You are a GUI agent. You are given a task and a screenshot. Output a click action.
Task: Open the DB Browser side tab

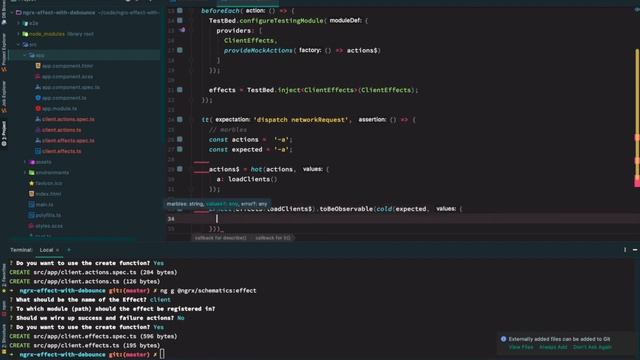(4, 12)
